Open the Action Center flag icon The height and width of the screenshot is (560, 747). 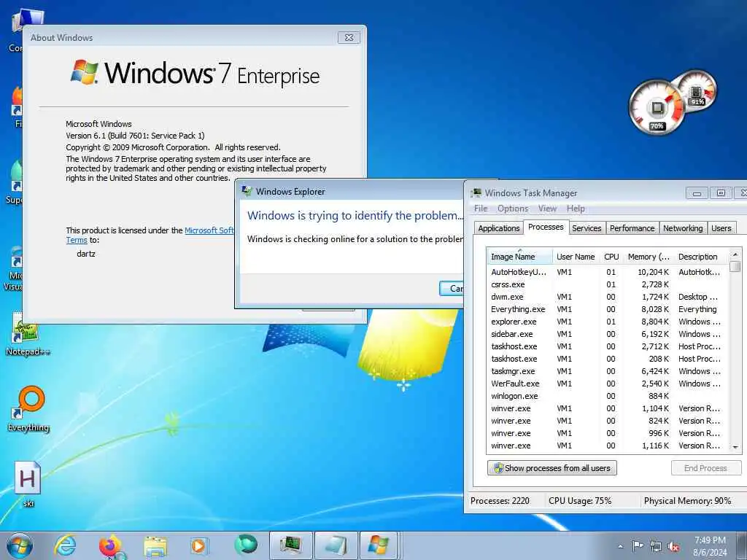click(x=638, y=545)
